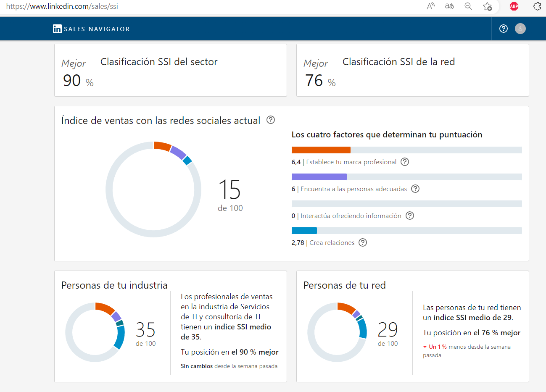
Task: Click the empty Interactúa ofreciendo información bar
Action: click(407, 204)
